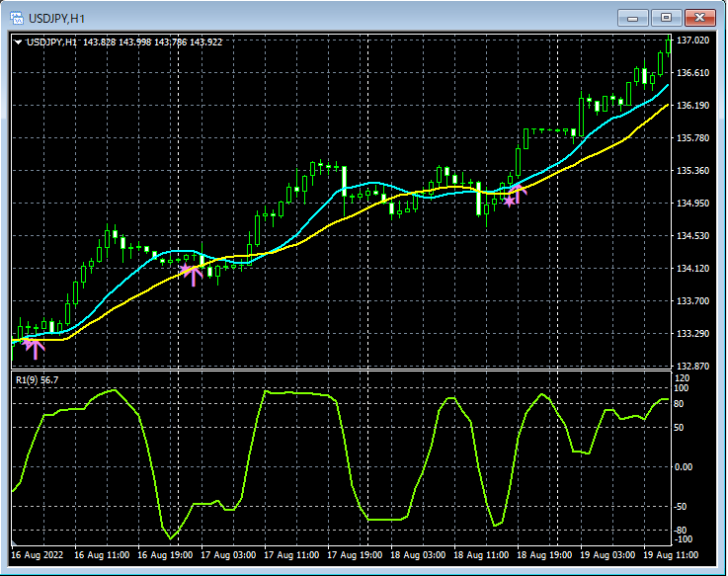Click the 16 Aug 19:00 time axis label
The image size is (728, 576).
click(x=165, y=555)
